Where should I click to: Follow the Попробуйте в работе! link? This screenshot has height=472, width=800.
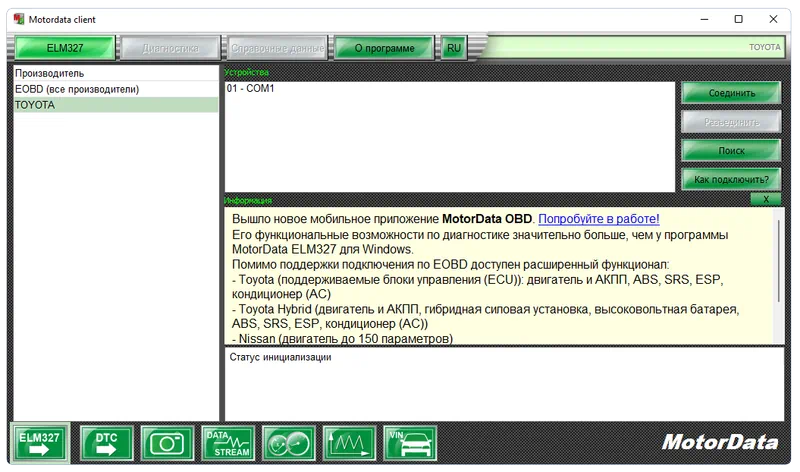598,219
